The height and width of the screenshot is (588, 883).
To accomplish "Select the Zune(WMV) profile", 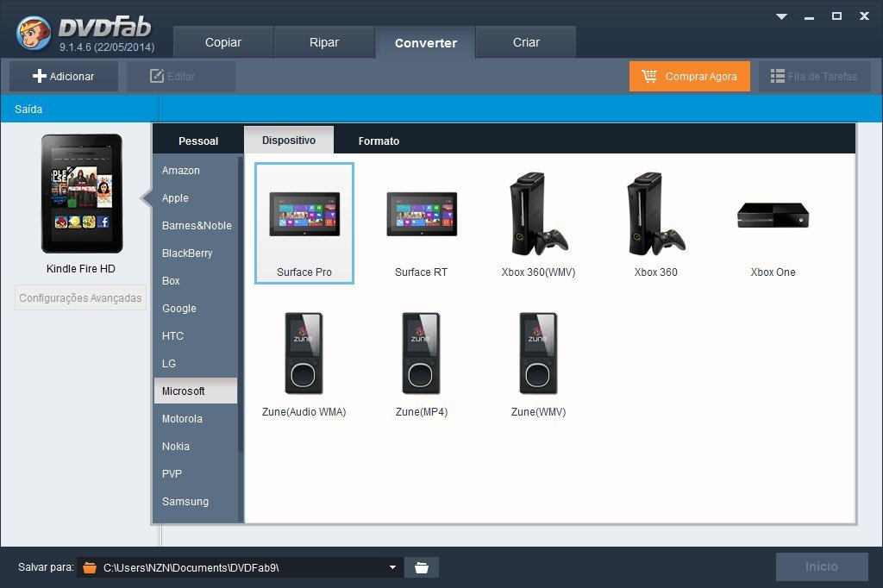I will tap(538, 364).
